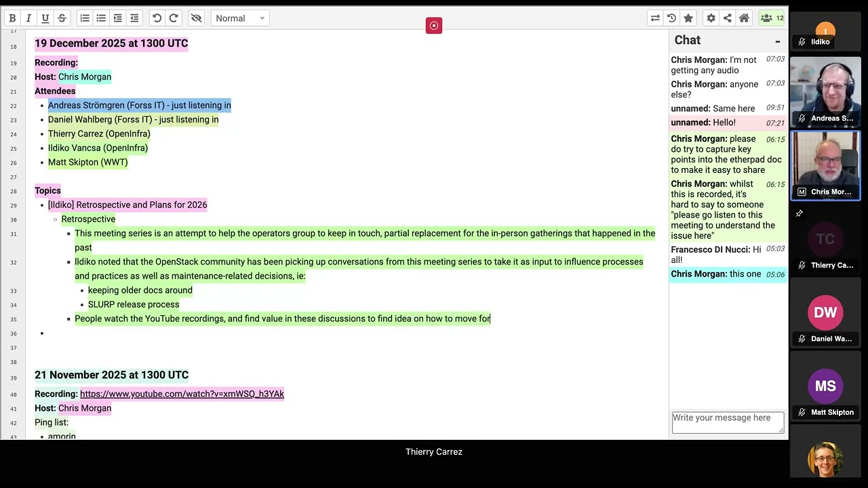Click the 'keeping older docs around' bullet
The width and height of the screenshot is (868, 488).
click(x=140, y=290)
